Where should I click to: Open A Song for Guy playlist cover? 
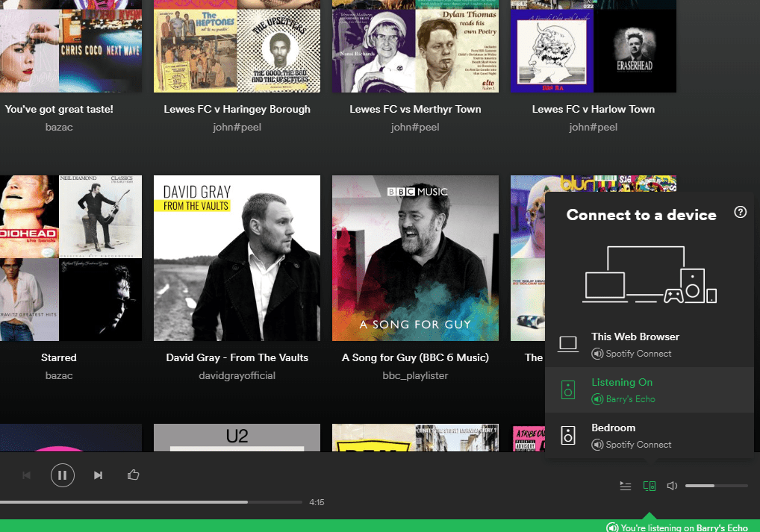pyautogui.click(x=415, y=257)
